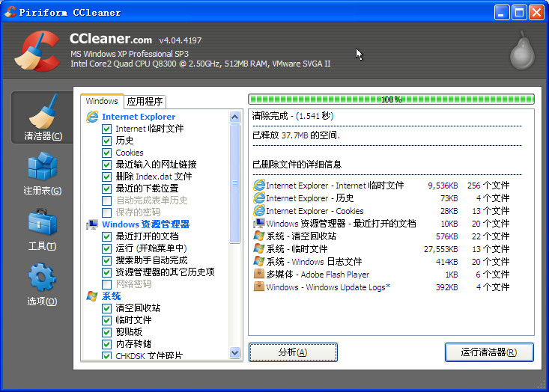Open the 清洁器 (Cleaner) sidebar section
Viewport: 549px width, 392px height.
coord(43,117)
